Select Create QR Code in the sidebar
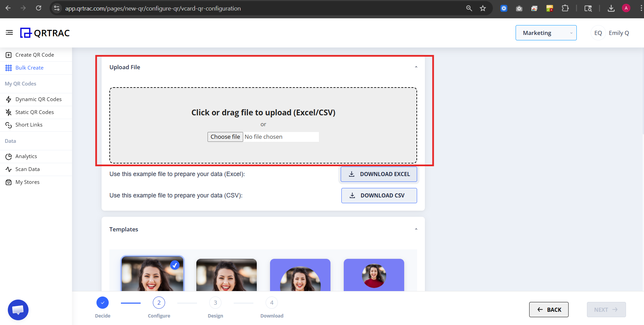Image resolution: width=644 pixels, height=325 pixels. coord(8,55)
